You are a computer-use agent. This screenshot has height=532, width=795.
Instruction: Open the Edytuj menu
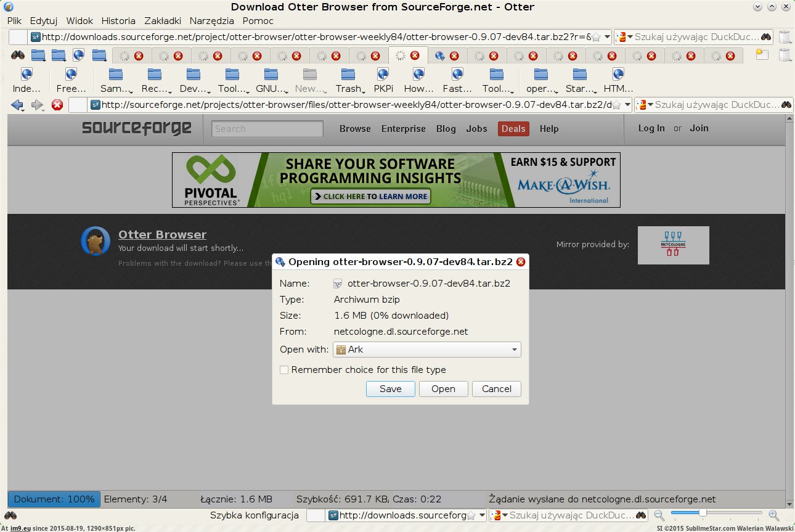pyautogui.click(x=44, y=20)
